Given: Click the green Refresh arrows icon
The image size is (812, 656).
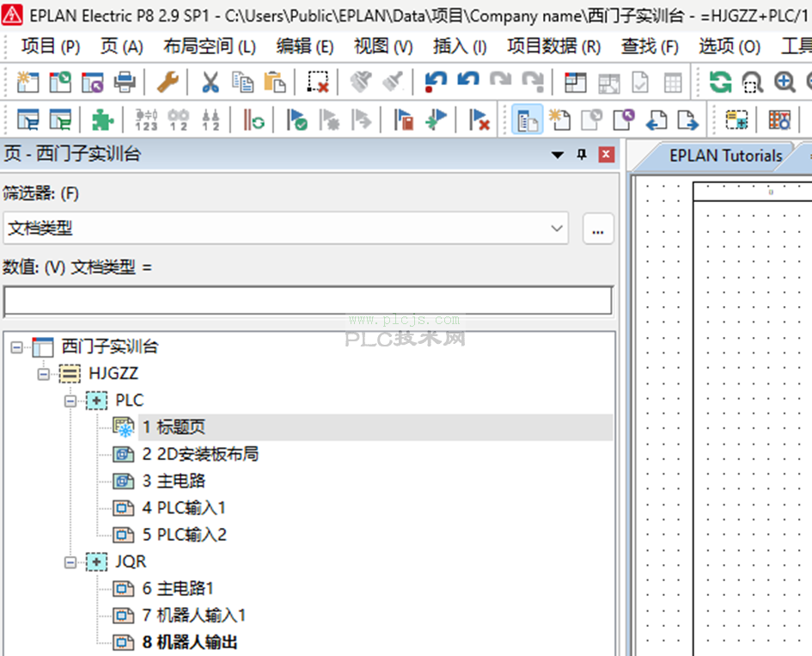Looking at the screenshot, I should (x=720, y=83).
